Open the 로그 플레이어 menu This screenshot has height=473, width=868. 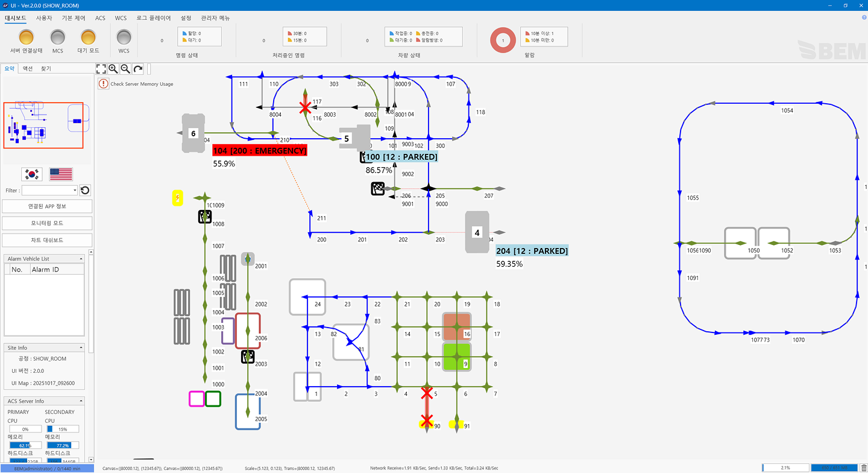click(154, 18)
